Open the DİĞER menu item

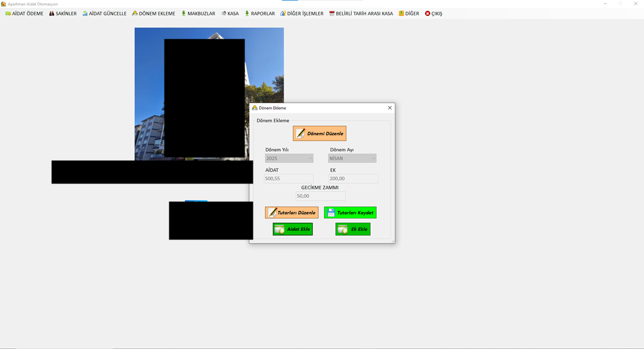click(408, 14)
